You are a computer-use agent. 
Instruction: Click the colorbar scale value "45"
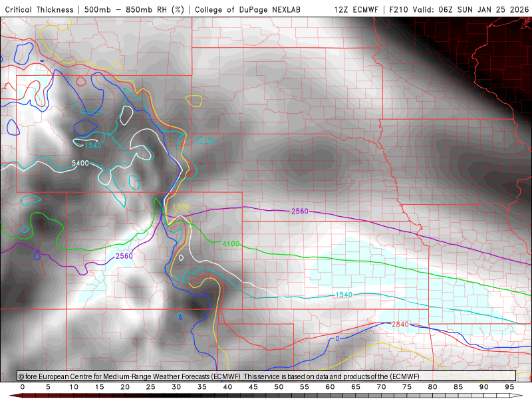pyautogui.click(x=253, y=387)
